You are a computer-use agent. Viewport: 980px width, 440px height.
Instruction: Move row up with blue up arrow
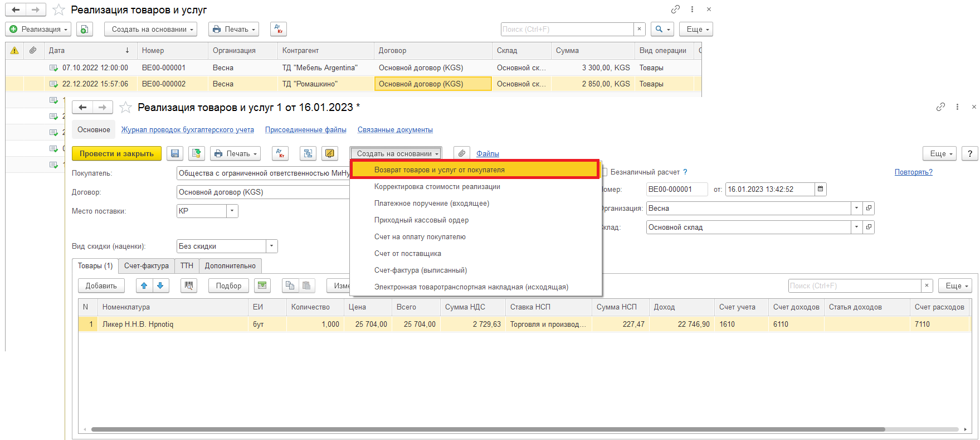(144, 286)
